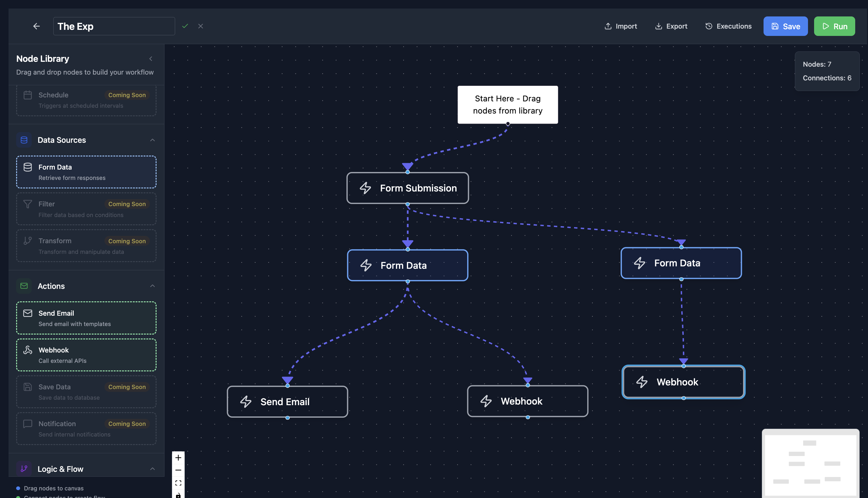Click lightning icon on Form Submission node
This screenshot has width=868, height=498.
(x=365, y=188)
